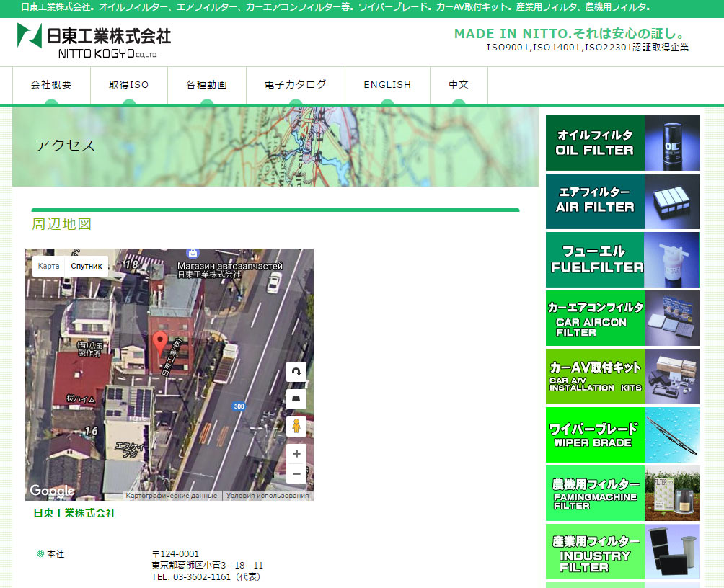Zoom in the map with plus button

[x=296, y=454]
